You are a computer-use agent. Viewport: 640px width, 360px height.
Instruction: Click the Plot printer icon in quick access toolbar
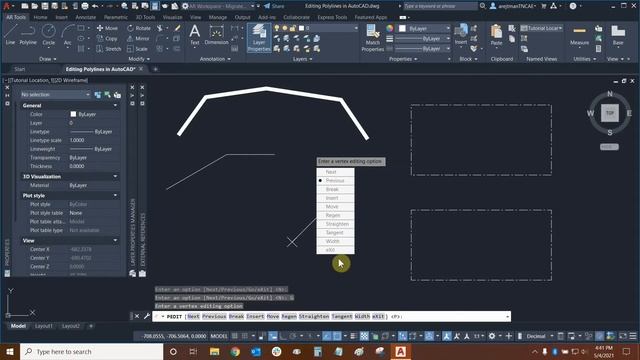tap(85, 6)
